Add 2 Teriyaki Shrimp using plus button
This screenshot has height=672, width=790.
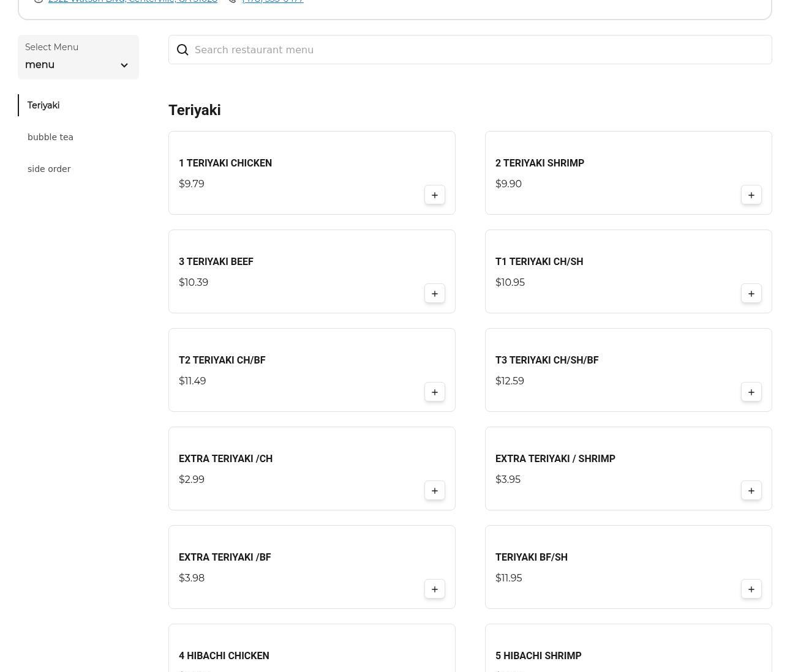[751, 195]
